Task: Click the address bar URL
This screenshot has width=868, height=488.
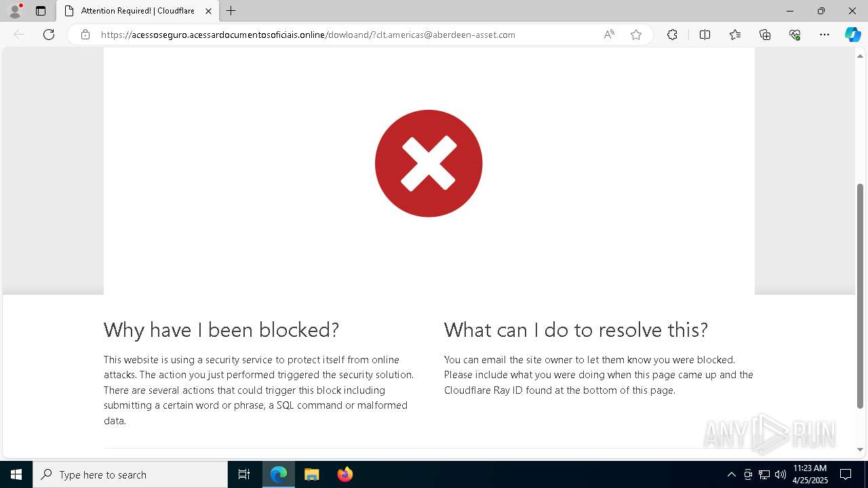Action: [x=308, y=35]
